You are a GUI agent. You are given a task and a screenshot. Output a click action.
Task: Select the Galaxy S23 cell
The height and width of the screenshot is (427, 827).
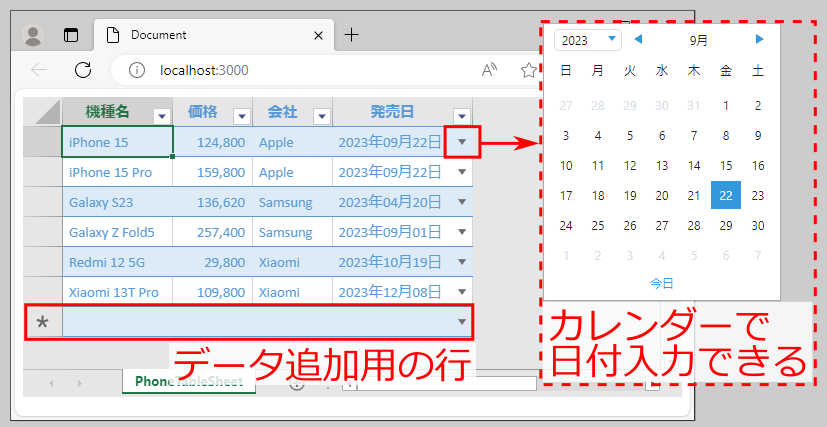coord(118,202)
